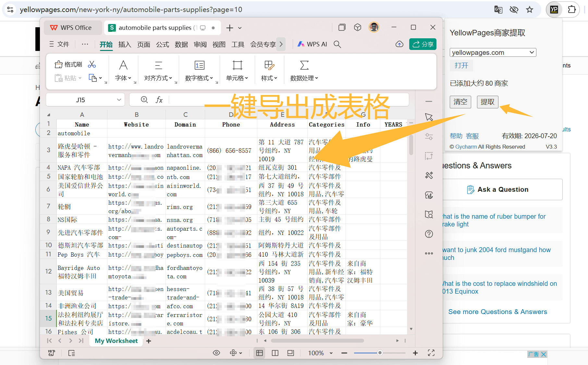
Task: Click the search magnifier in WPS menu bar
Action: [x=337, y=44]
